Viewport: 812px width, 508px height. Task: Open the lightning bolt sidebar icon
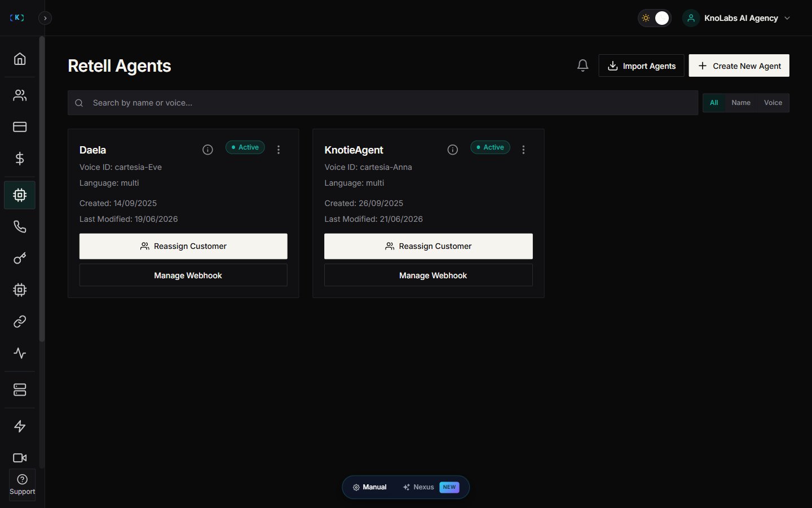coord(20,426)
